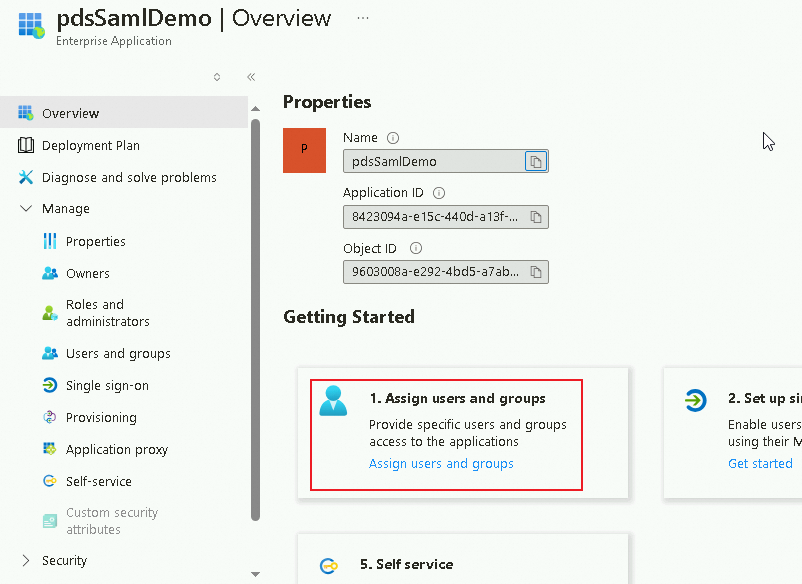Copy the Application ID to clipboard
802x584 pixels.
pos(536,217)
